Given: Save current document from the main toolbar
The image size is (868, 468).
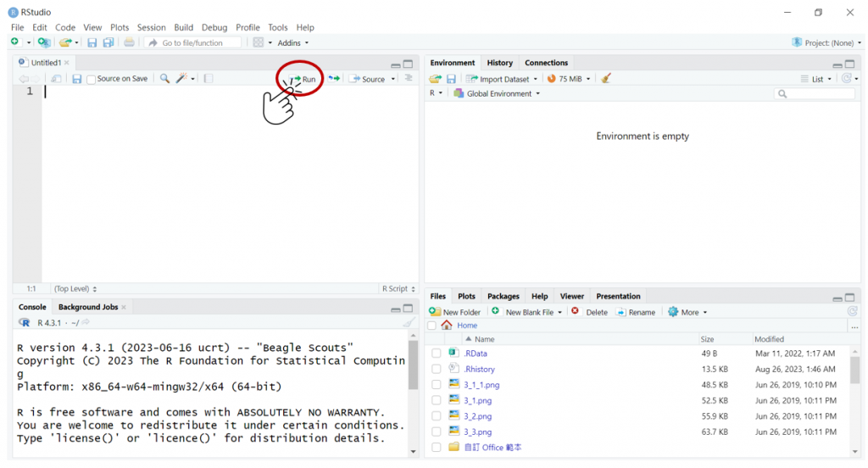Looking at the screenshot, I should click(92, 42).
